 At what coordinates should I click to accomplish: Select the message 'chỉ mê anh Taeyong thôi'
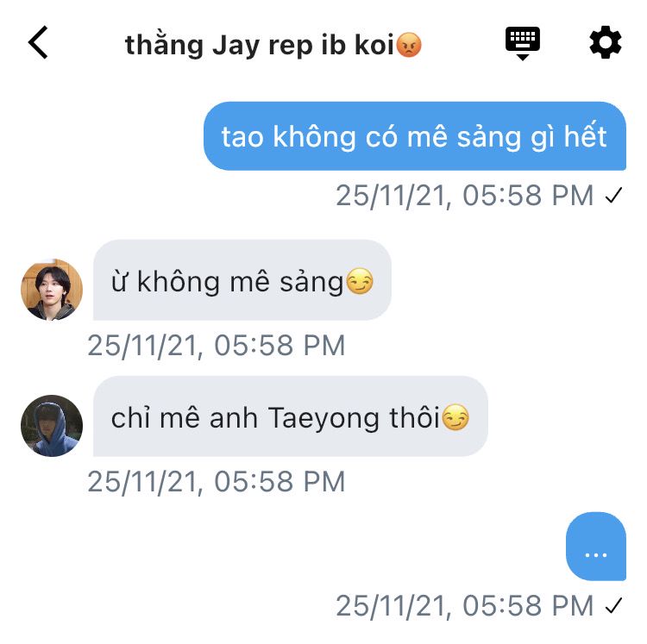(291, 416)
